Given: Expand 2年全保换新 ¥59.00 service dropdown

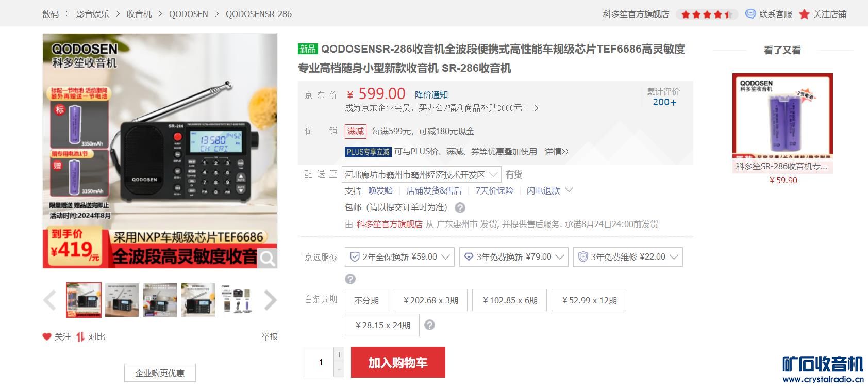Looking at the screenshot, I should click(399, 257).
